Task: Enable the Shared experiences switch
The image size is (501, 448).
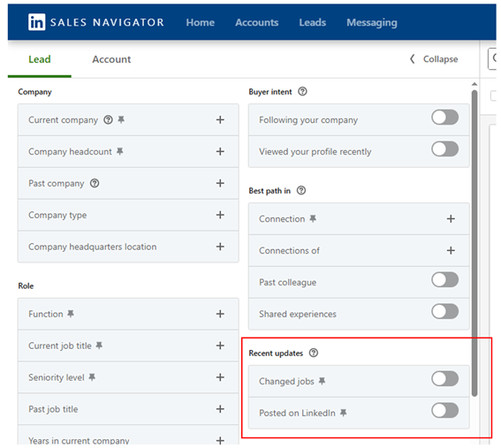Action: [444, 311]
